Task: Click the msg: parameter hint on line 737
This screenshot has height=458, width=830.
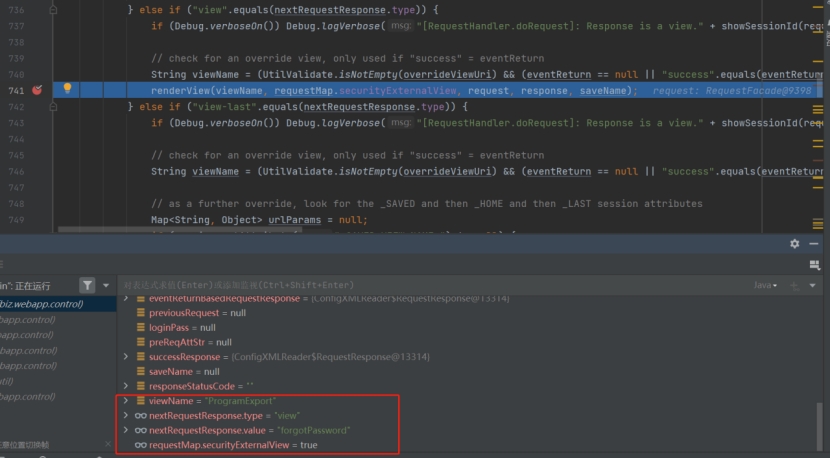Action: coord(400,25)
